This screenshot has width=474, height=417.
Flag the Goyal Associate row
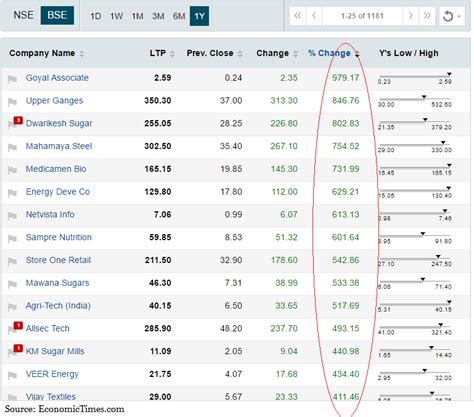pos(12,79)
